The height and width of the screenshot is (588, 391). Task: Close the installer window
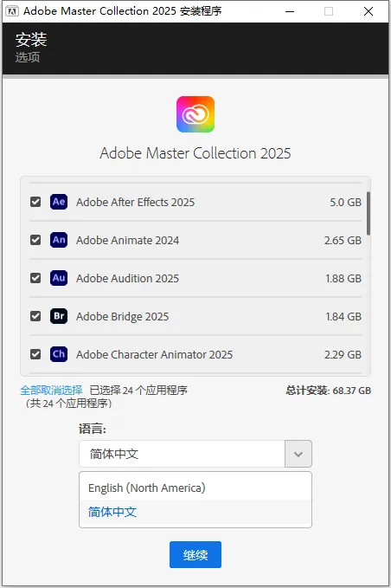coord(369,11)
